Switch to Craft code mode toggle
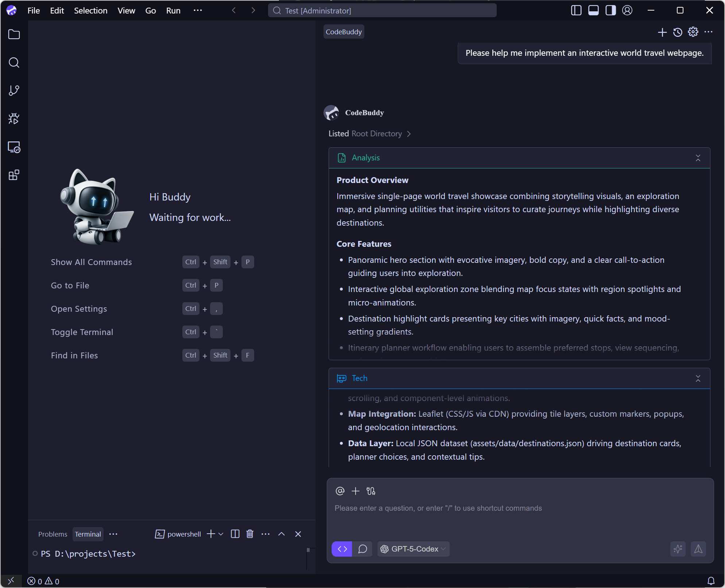 click(x=342, y=549)
